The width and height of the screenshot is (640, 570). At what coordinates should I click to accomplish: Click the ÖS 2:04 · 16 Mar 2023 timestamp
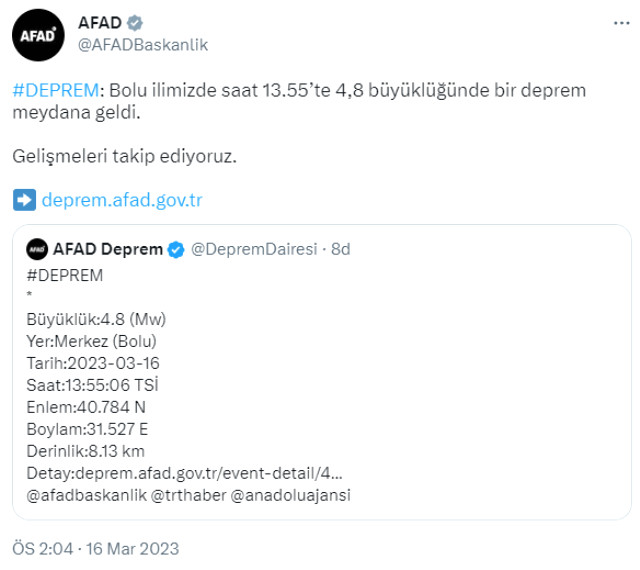95,548
